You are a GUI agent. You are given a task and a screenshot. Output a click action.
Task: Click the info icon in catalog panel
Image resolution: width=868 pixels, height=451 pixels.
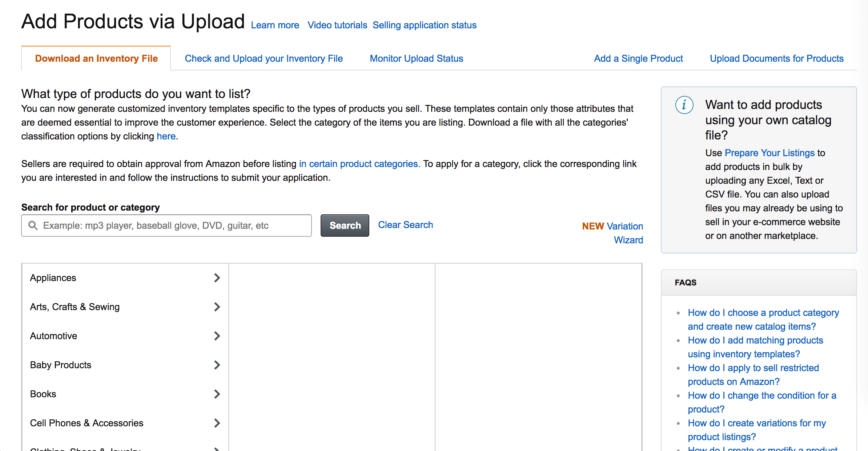pos(684,105)
